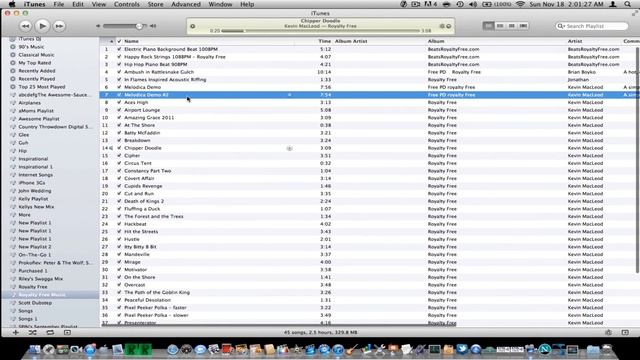The height and width of the screenshot is (360, 640).
Task: Click the Next track button
Action: coord(59,26)
